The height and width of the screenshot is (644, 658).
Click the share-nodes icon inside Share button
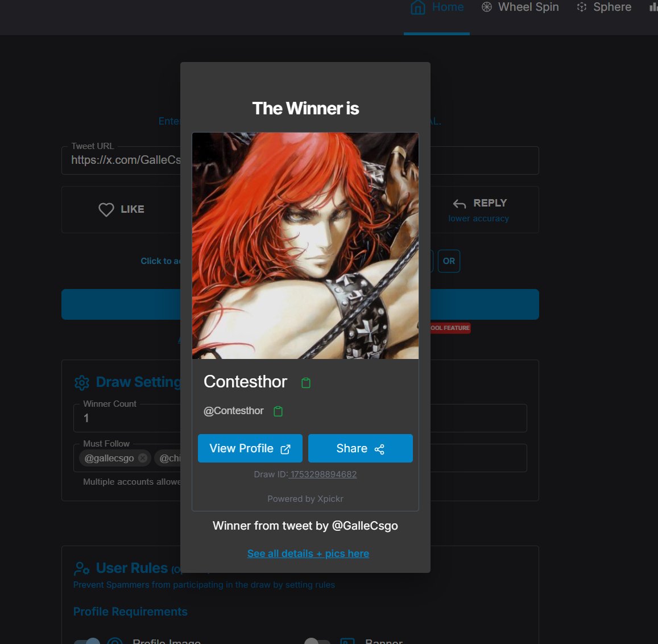(382, 448)
